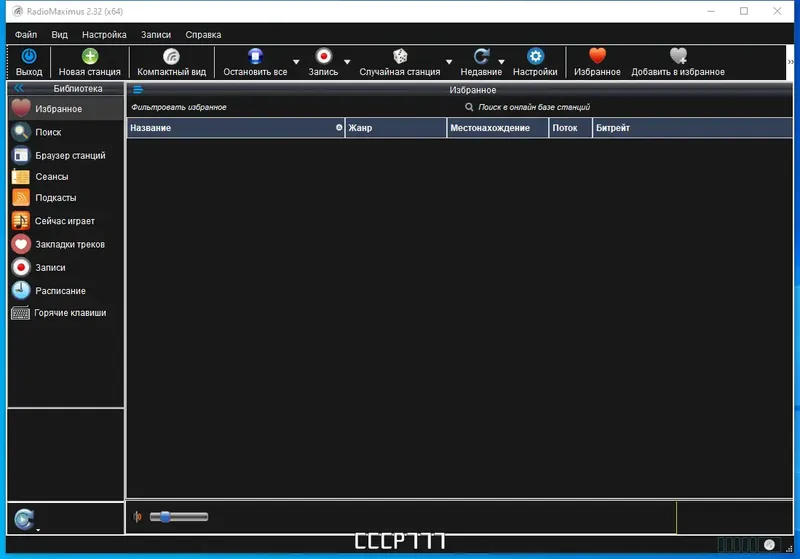Viewport: 800px width, 559px height.
Task: Open Недавние stations list
Action: click(481, 62)
